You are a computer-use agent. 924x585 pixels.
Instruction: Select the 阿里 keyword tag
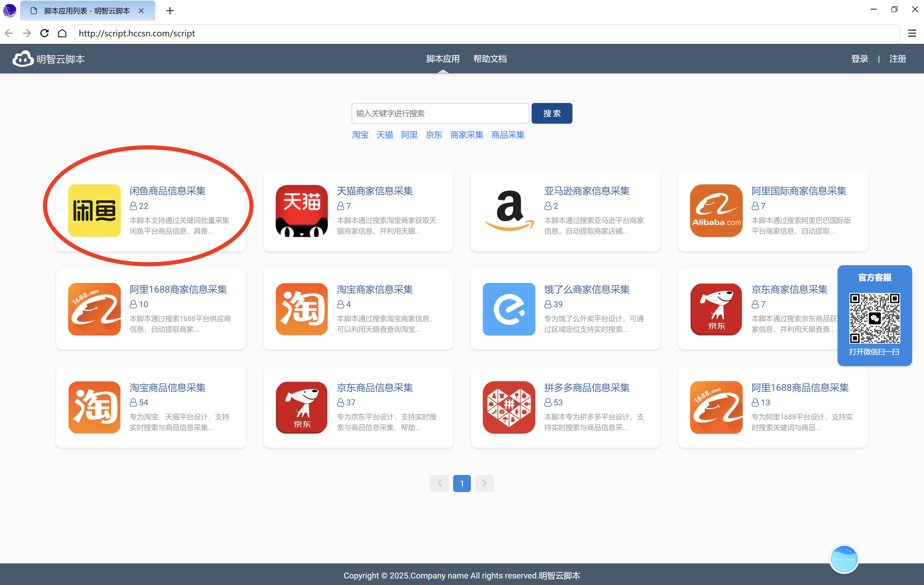[409, 135]
